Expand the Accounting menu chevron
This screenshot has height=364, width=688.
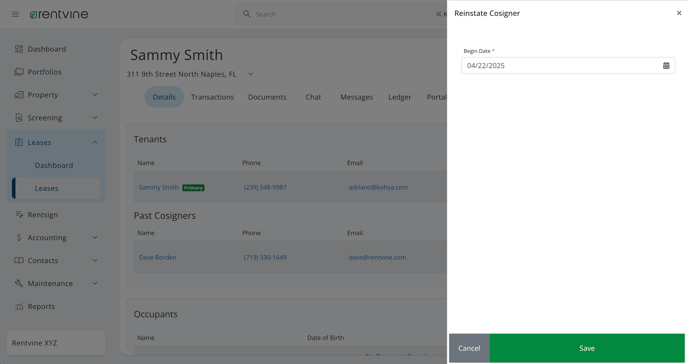tap(95, 237)
